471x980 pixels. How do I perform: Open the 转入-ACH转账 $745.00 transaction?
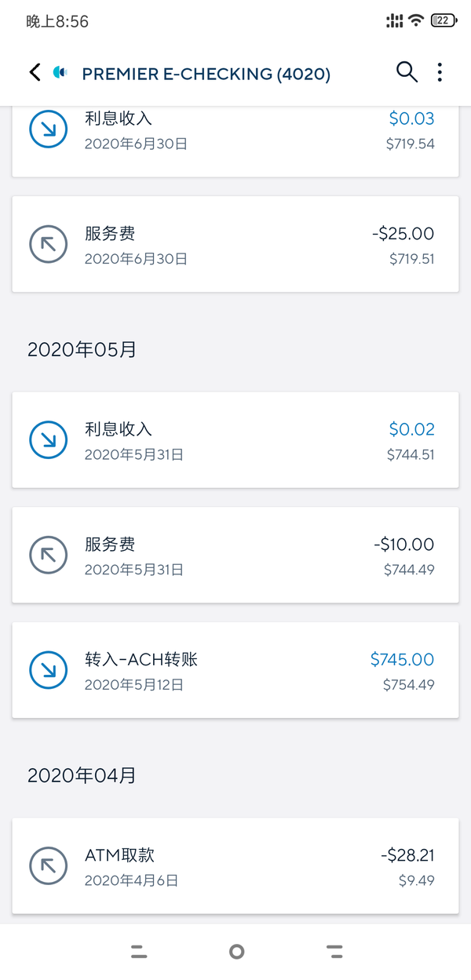pos(235,670)
